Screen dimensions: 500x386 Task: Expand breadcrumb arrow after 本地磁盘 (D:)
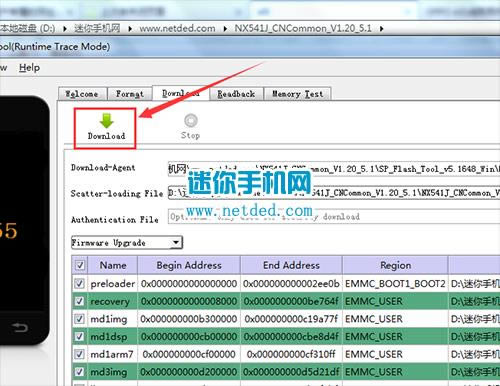click(x=65, y=29)
